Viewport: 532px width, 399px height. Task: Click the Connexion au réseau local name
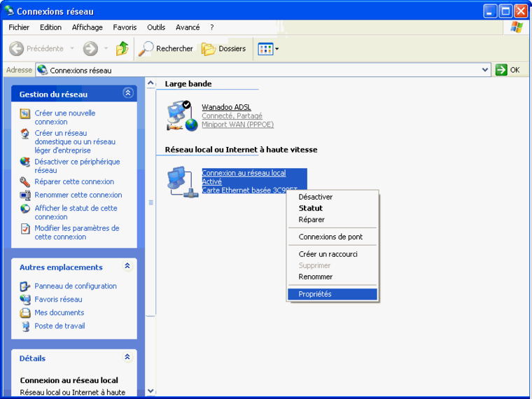click(244, 173)
